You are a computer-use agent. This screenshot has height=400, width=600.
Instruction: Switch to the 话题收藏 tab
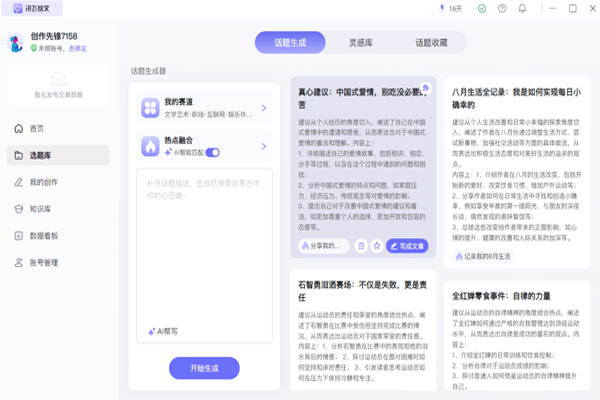pos(431,43)
